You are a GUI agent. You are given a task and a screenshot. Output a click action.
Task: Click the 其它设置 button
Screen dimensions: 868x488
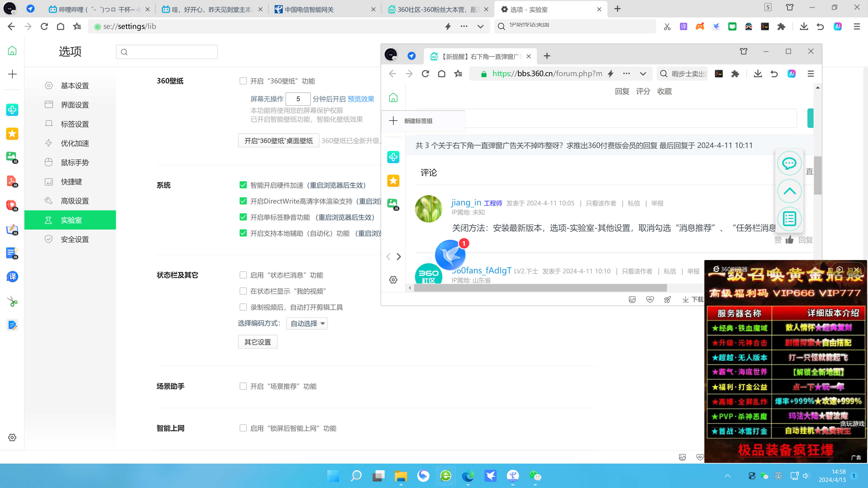pyautogui.click(x=257, y=342)
